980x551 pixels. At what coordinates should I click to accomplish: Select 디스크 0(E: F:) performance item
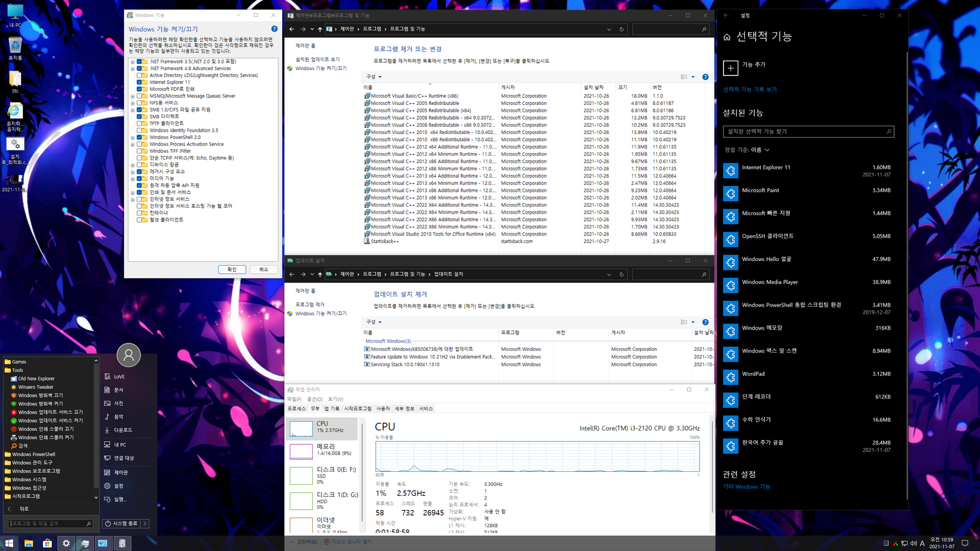[323, 476]
